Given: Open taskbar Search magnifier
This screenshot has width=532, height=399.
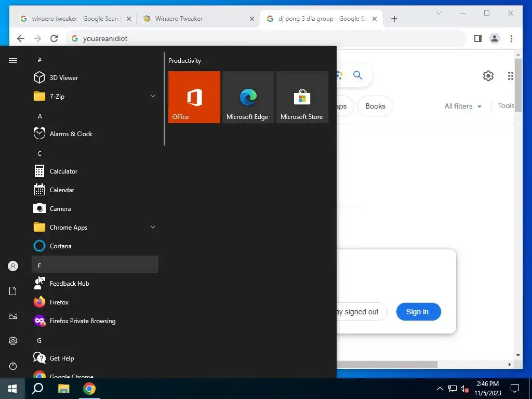Looking at the screenshot, I should click(37, 389).
